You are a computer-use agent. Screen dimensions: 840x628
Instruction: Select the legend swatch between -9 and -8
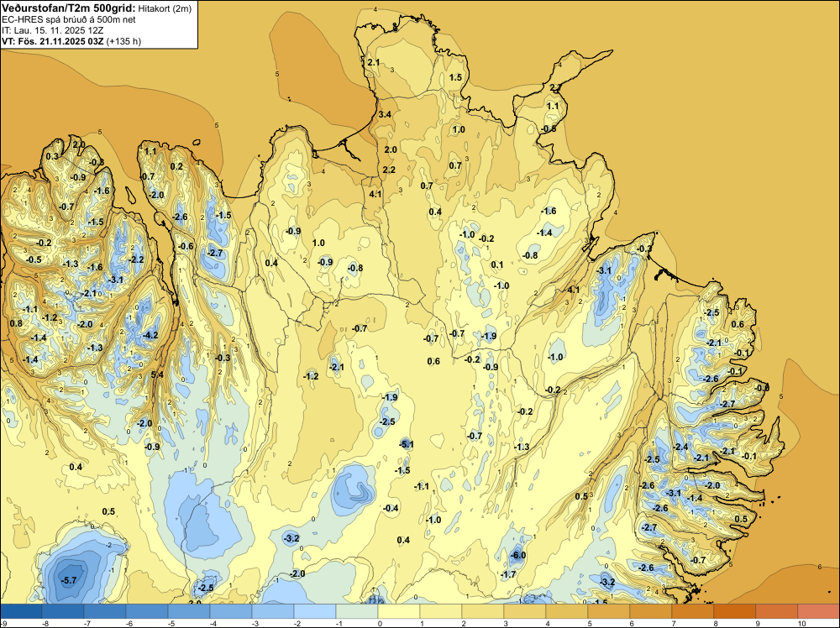pyautogui.click(x=21, y=611)
